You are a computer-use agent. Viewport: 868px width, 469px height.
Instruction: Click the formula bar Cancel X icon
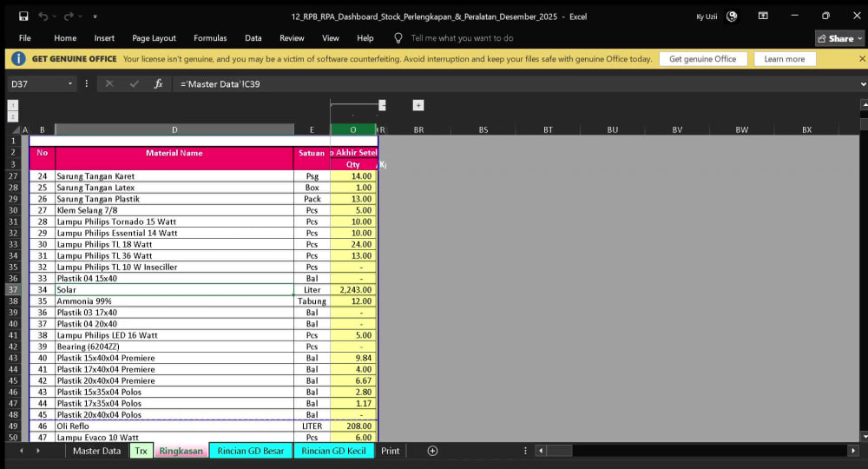pyautogui.click(x=109, y=84)
